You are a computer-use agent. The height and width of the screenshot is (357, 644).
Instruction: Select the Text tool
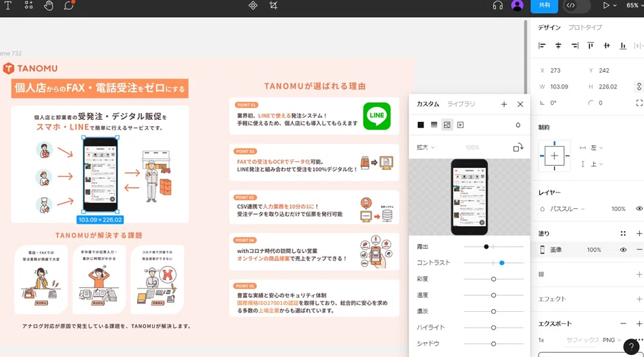coord(8,5)
